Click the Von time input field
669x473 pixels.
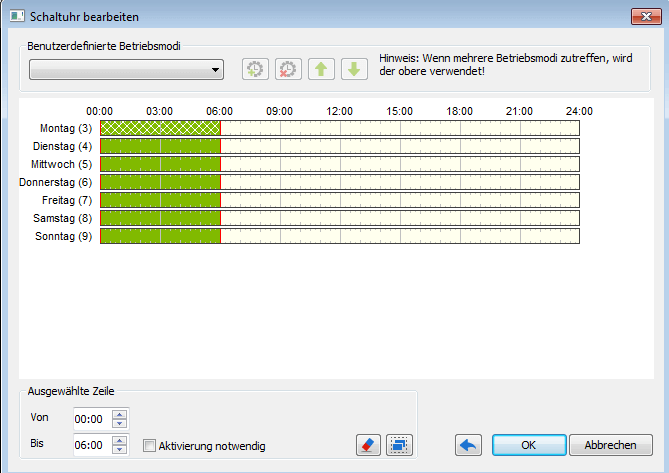pos(92,419)
